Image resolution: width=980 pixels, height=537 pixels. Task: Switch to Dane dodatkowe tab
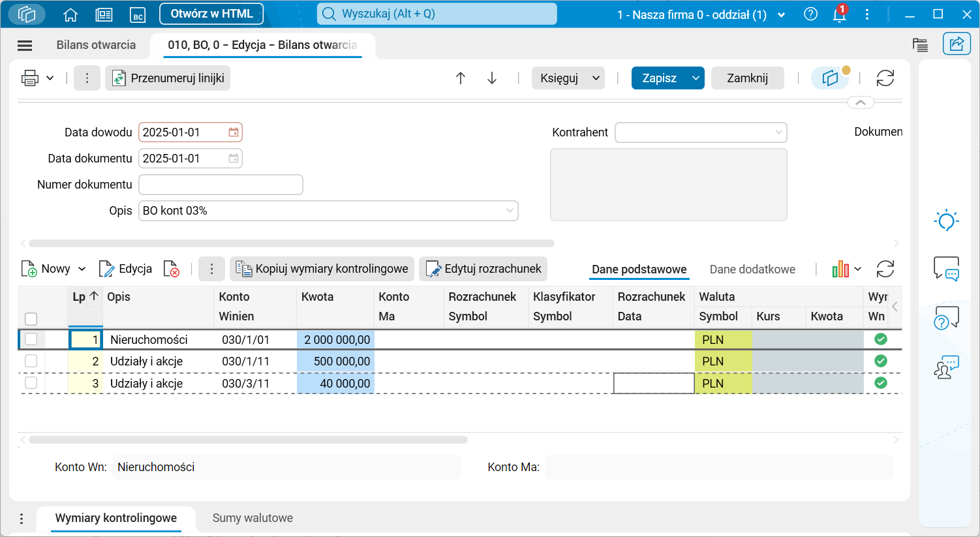752,269
